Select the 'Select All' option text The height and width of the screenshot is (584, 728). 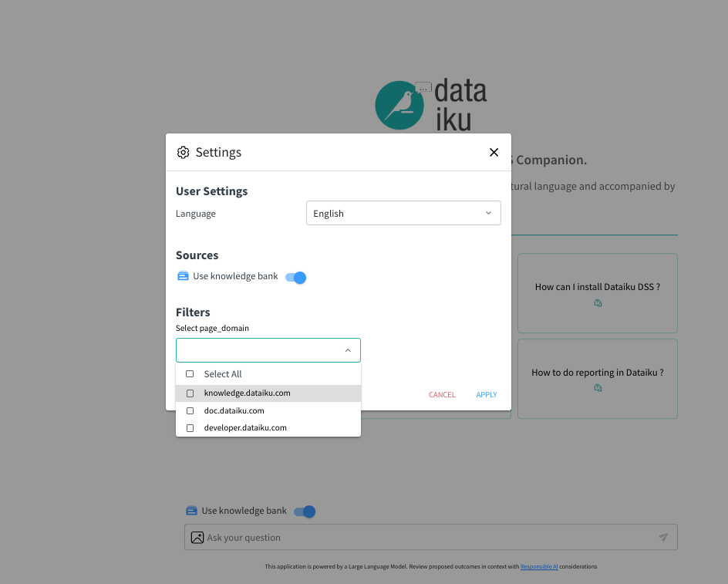coord(223,374)
